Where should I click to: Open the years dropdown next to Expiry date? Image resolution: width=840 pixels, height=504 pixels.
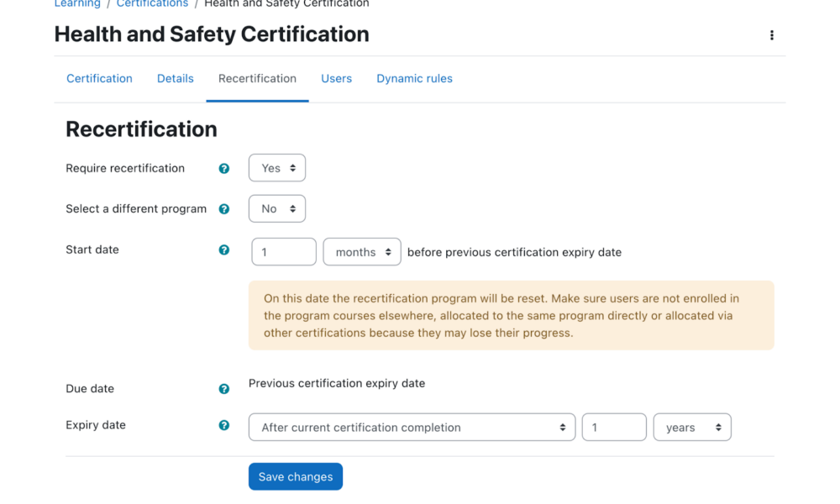691,427
